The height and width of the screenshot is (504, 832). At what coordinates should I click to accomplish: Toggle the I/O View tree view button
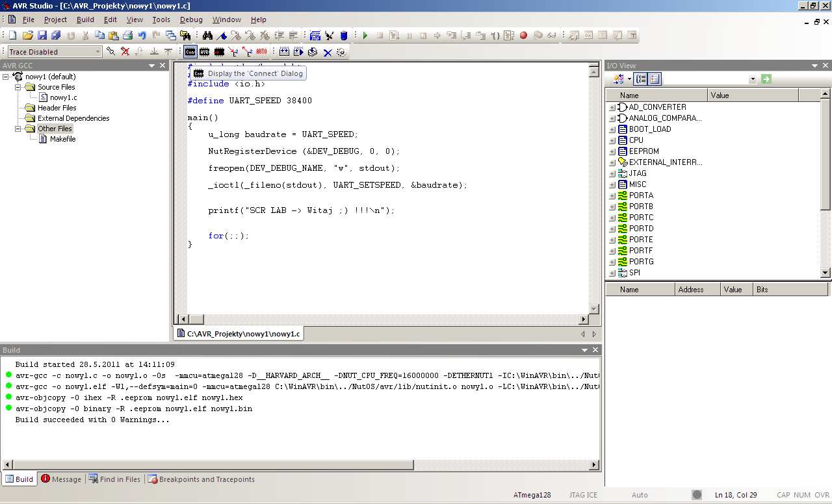tap(641, 79)
